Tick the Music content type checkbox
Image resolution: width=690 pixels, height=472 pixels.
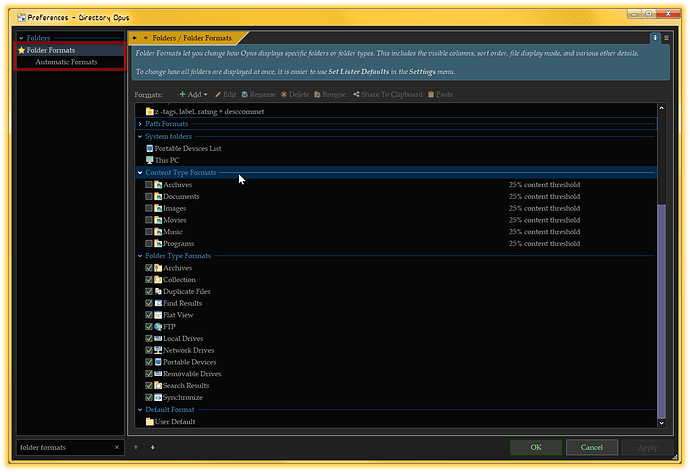click(149, 232)
